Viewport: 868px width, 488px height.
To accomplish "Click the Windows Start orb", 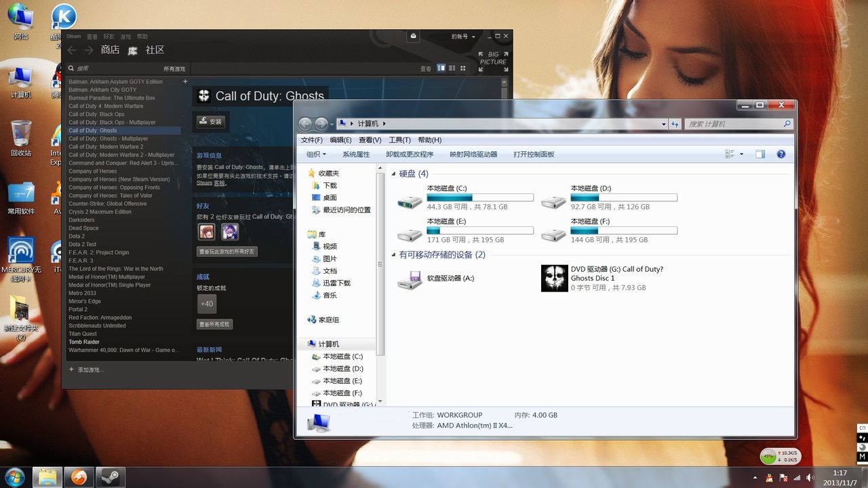I will [x=14, y=477].
